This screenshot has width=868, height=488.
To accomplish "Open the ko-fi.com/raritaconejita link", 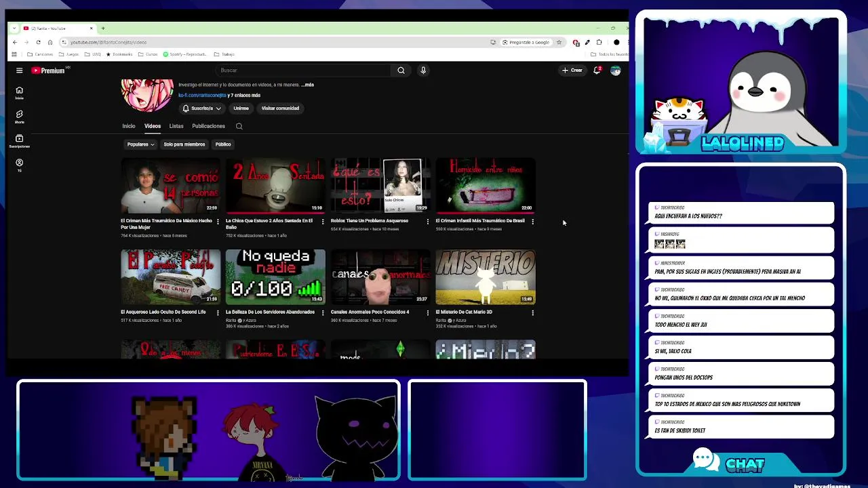I will [x=202, y=96].
